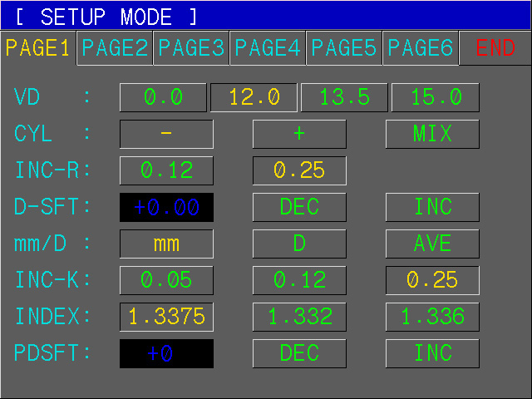Exit setup with the END button
This screenshot has height=399, width=532.
coord(495,48)
